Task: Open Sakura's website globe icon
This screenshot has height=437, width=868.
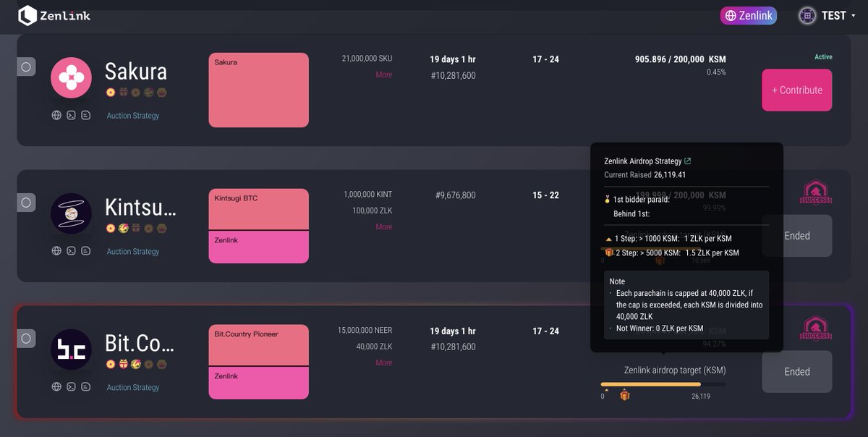Action: [x=56, y=115]
